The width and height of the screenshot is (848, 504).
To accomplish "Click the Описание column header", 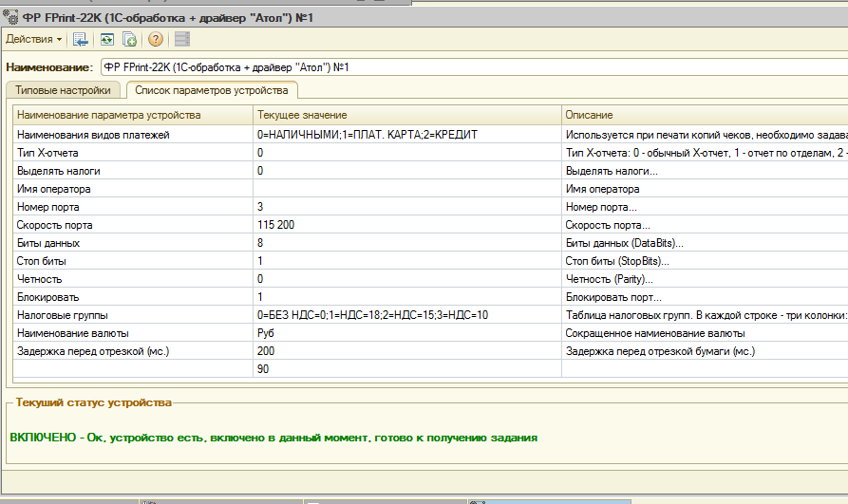I will (705, 115).
